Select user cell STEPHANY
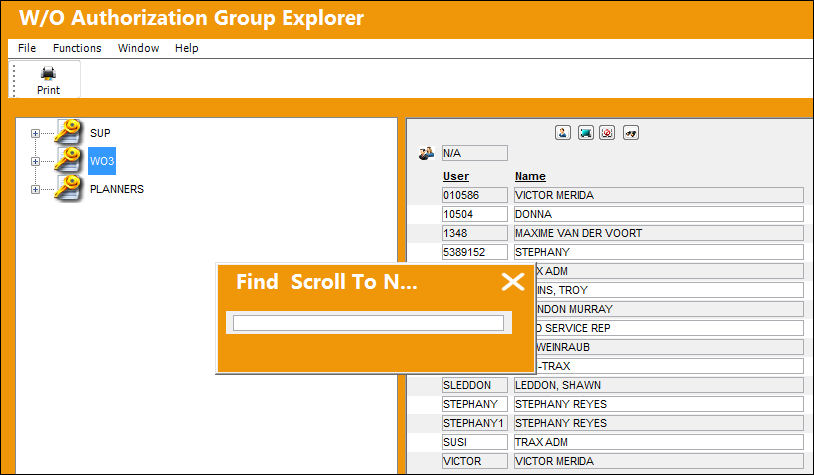814x475 pixels. pos(474,404)
